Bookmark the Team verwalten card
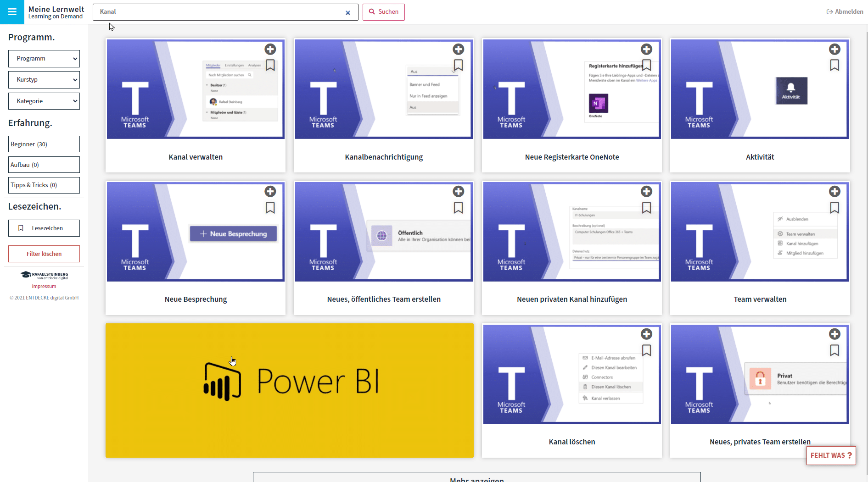The image size is (868, 482). (x=834, y=208)
